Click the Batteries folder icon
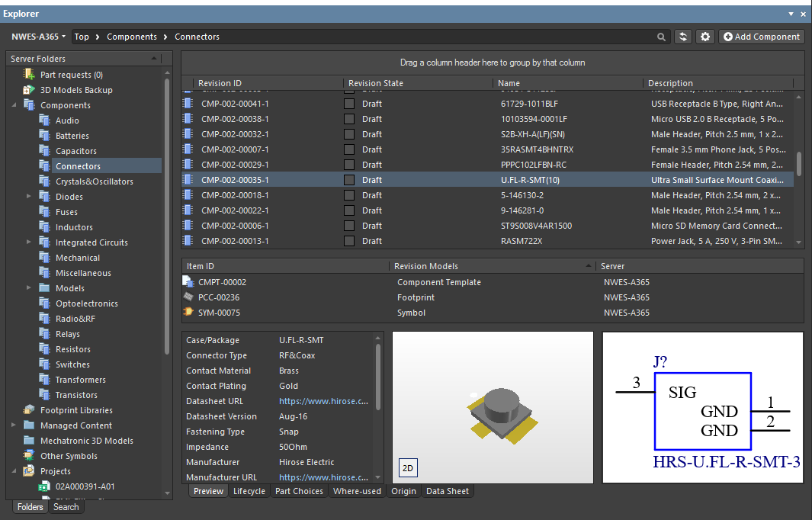The width and height of the screenshot is (812, 520). tap(44, 135)
